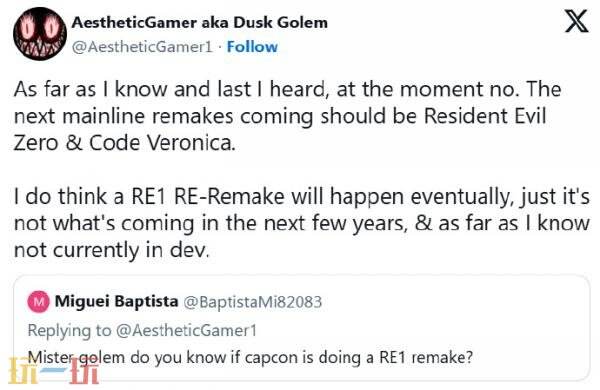Image resolution: width=600 pixels, height=390 pixels.
Task: Click the tweet's first paragraph about mainline remakes
Action: pos(287,116)
